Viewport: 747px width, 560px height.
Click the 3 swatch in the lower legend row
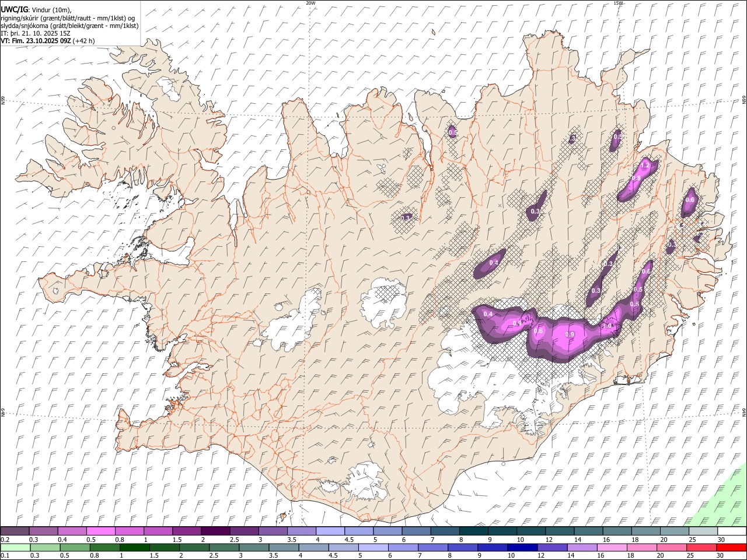tap(254, 547)
